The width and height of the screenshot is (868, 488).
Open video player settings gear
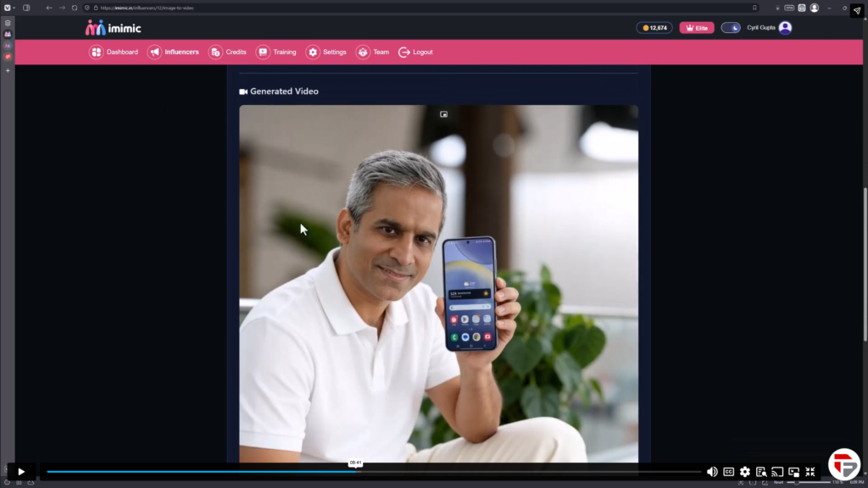pos(744,472)
